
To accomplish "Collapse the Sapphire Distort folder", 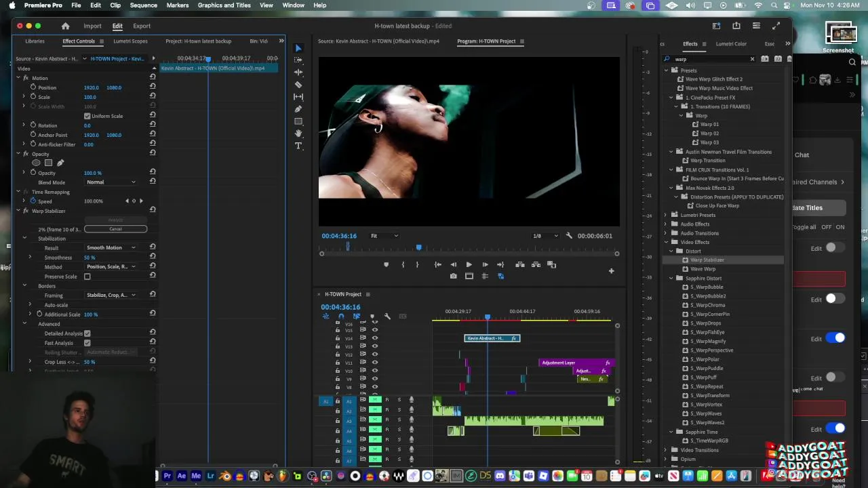I will coord(671,278).
